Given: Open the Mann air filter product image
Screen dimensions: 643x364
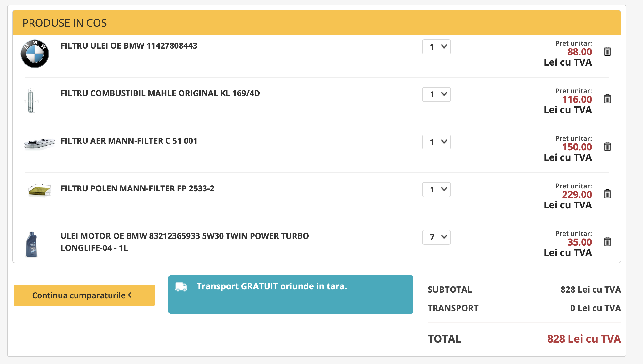Looking at the screenshot, I should tap(39, 144).
